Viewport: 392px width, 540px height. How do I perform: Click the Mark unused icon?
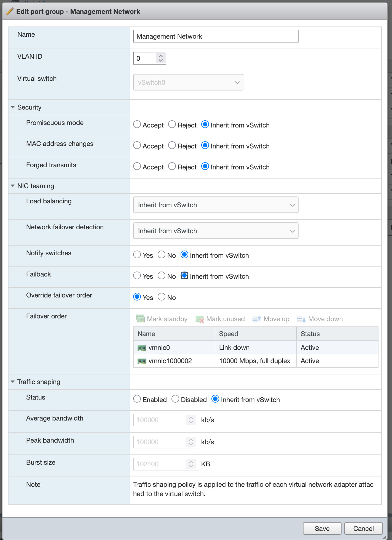(x=200, y=319)
